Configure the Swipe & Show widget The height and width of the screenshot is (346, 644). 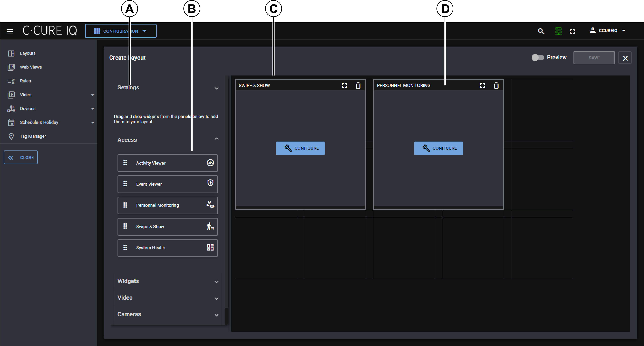point(300,148)
